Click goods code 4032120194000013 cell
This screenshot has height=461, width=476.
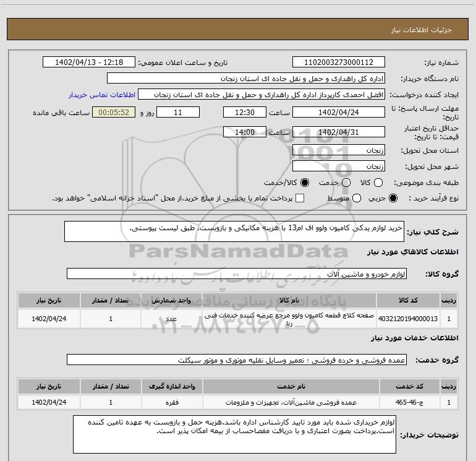point(408,319)
